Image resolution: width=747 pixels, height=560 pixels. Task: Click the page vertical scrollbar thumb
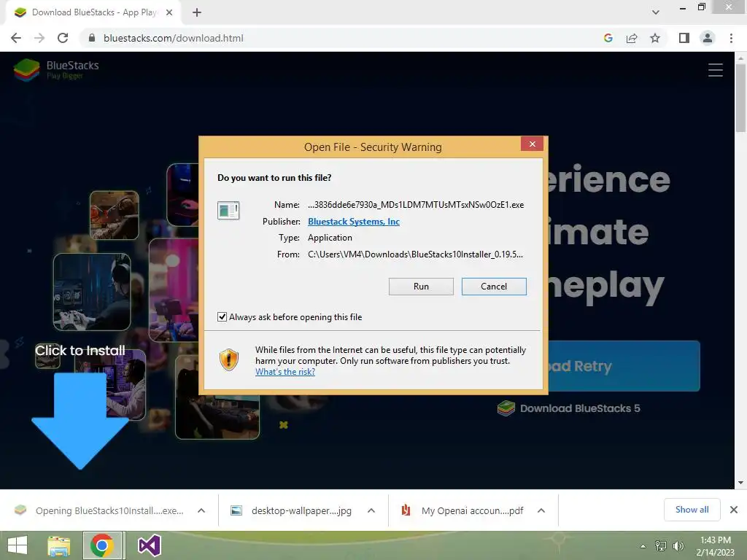(740, 98)
